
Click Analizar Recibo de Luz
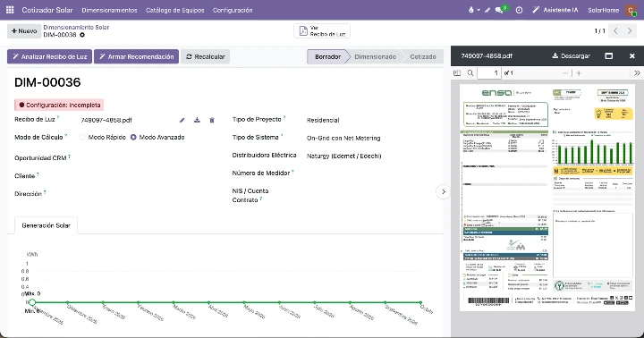[x=49, y=56]
